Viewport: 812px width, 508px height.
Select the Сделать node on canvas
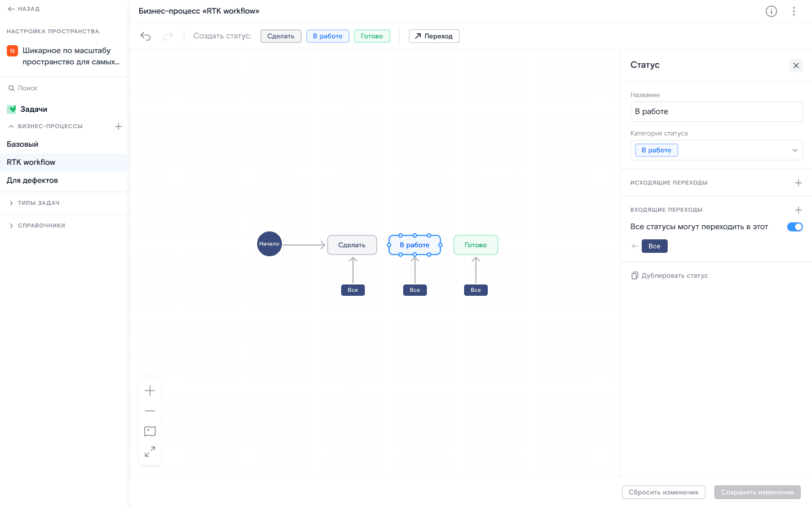[x=352, y=245]
